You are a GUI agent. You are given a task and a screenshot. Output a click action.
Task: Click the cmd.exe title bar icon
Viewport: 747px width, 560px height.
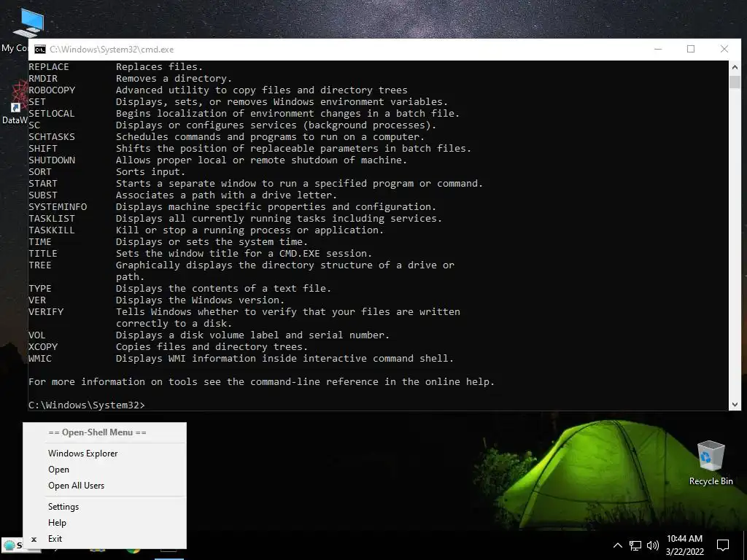pyautogui.click(x=40, y=50)
